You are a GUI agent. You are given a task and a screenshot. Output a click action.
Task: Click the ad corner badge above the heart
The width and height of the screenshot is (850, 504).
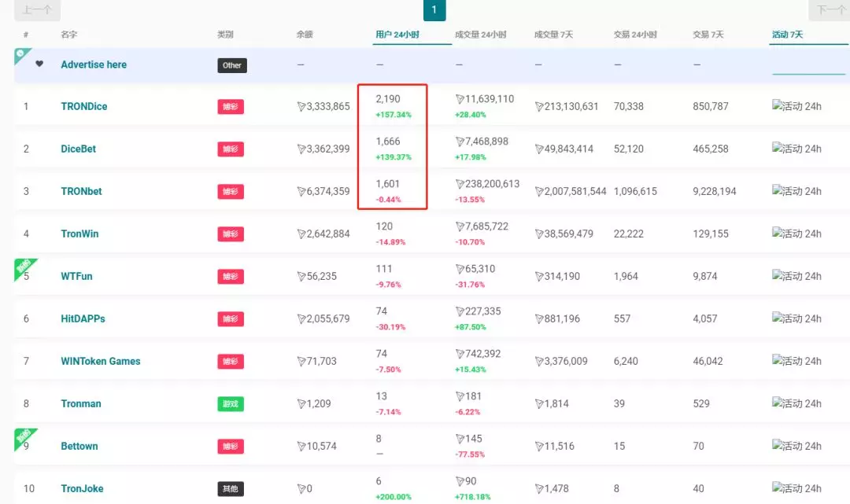pyautogui.click(x=22, y=55)
